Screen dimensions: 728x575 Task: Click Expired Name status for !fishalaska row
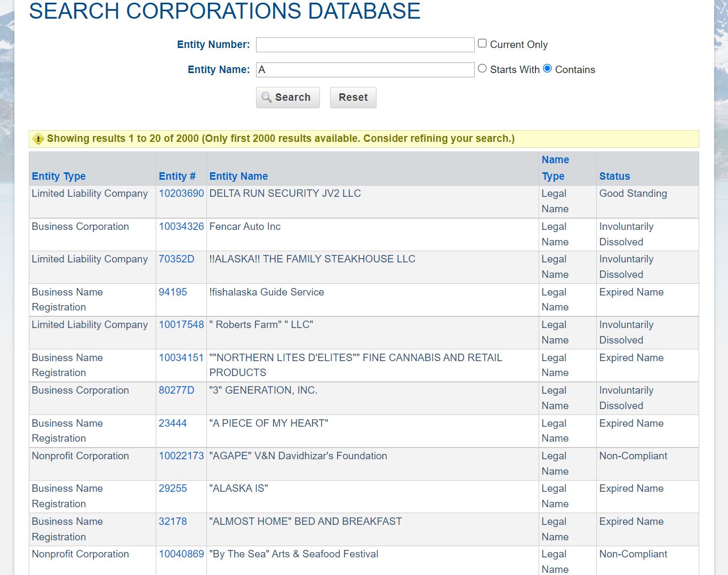click(631, 292)
